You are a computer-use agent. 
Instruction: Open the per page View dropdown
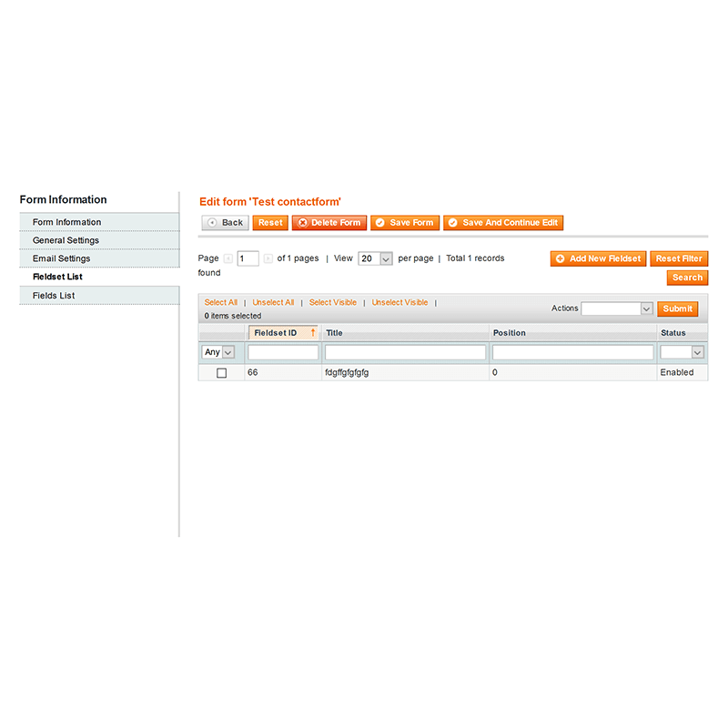tap(375, 258)
